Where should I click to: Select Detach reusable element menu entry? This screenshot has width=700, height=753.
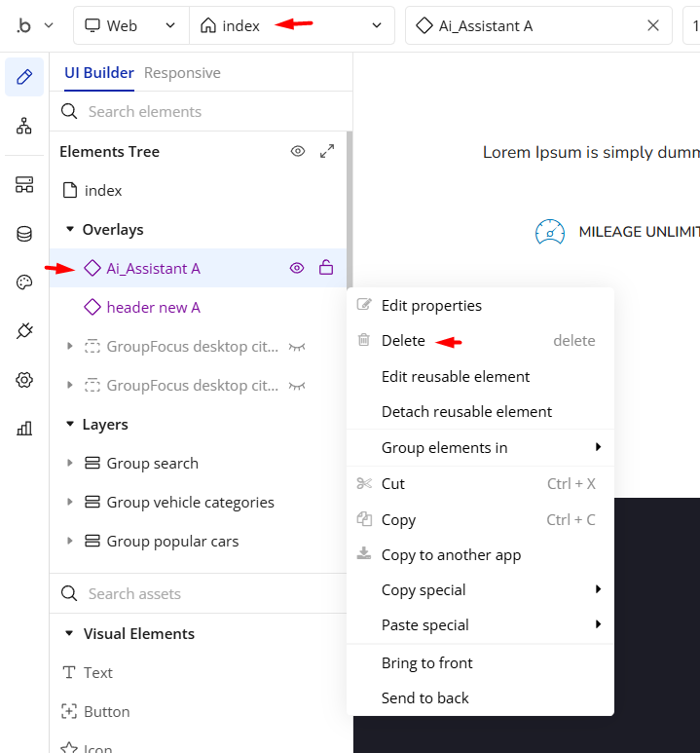coord(466,411)
